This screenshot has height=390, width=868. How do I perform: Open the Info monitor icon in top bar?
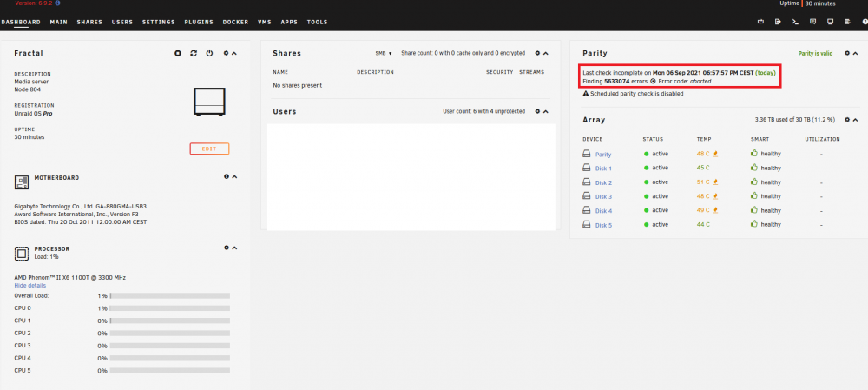[x=830, y=23]
